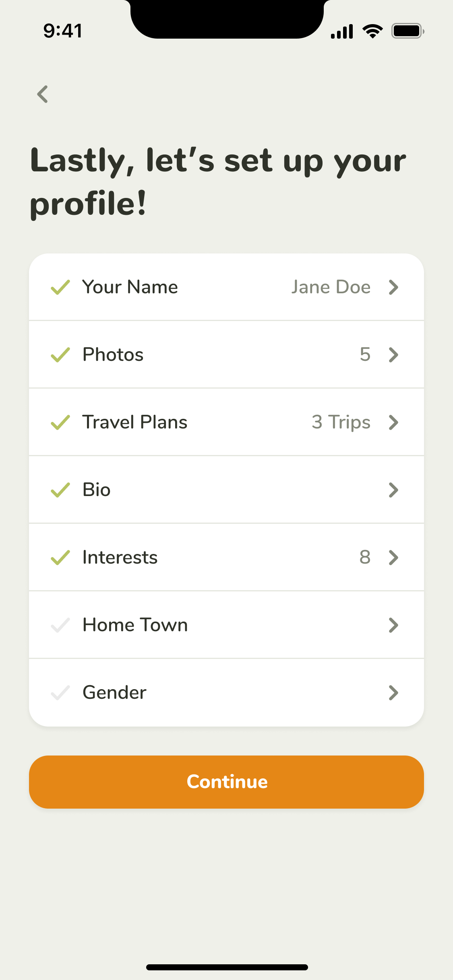Select the Home Town row label
The image size is (453, 980).
click(x=135, y=625)
